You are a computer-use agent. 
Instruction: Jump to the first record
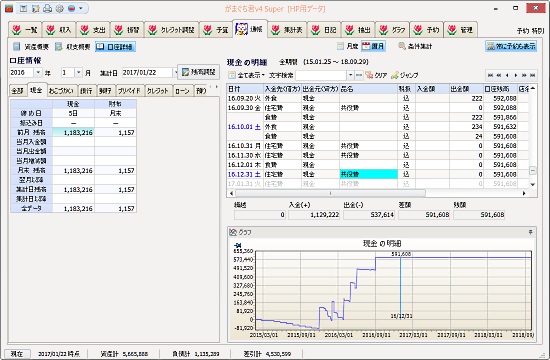490,75
